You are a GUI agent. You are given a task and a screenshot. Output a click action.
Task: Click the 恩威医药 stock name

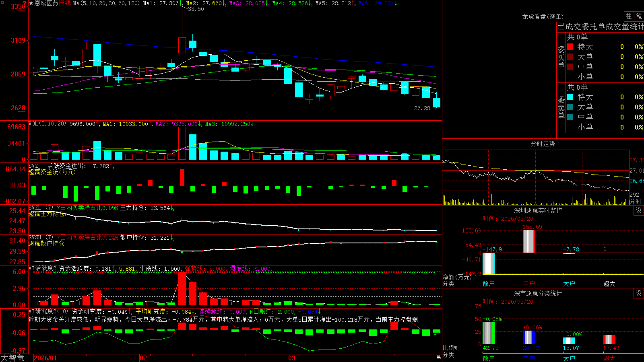coord(46,3)
